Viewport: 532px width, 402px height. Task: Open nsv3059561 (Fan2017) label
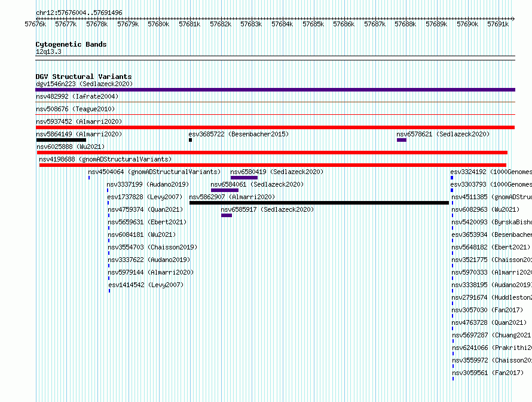point(488,373)
